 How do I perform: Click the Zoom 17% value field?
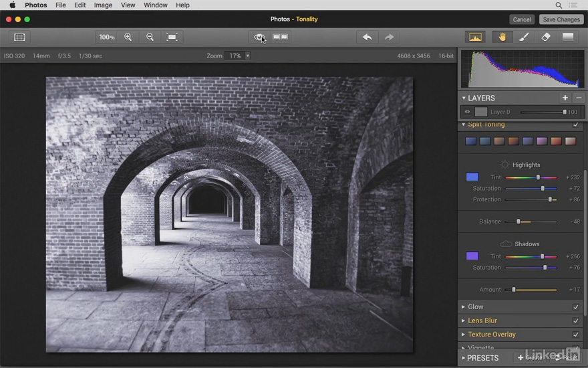pos(235,56)
